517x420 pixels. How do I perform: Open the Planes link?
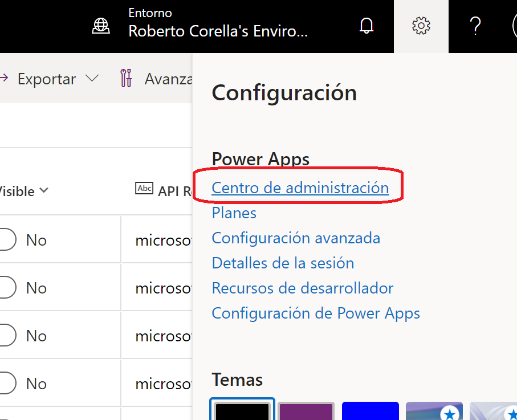(x=234, y=213)
